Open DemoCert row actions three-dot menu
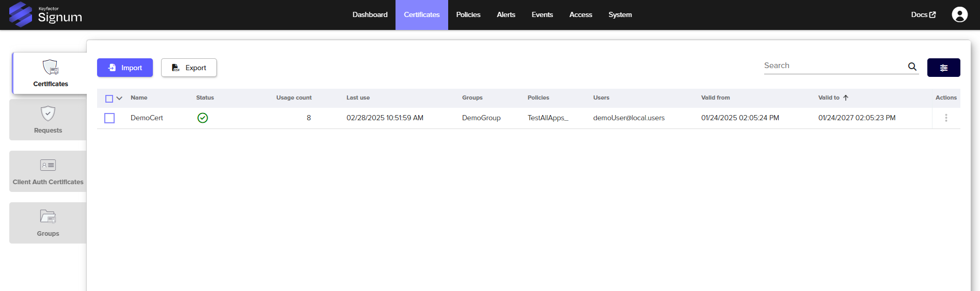980x291 pixels. pyautogui.click(x=946, y=118)
